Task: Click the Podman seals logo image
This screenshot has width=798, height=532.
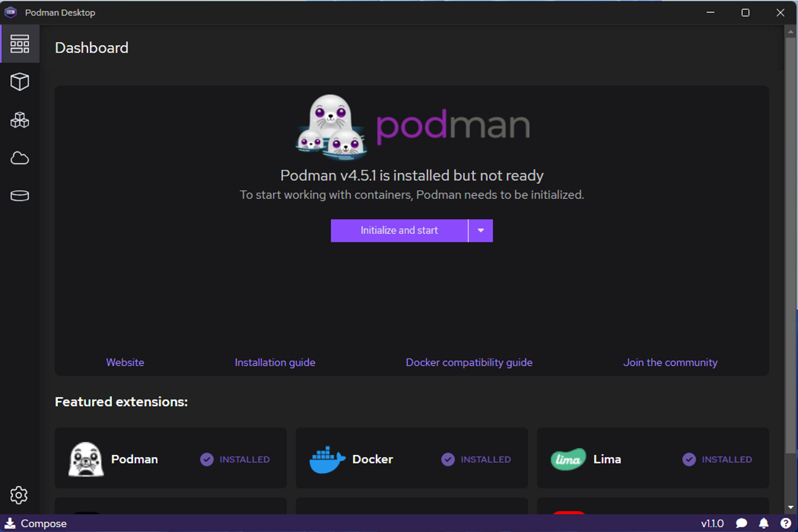Action: click(x=332, y=127)
